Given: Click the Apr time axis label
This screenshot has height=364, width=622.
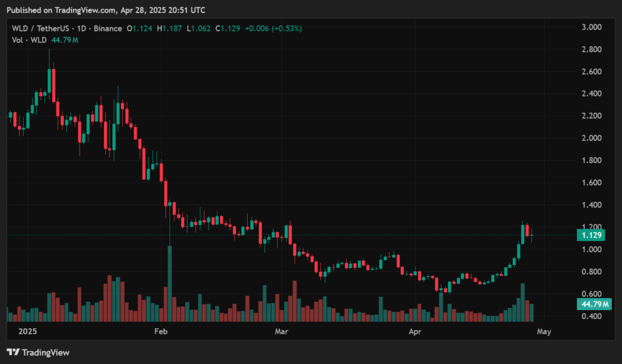Looking at the screenshot, I should click(415, 331).
